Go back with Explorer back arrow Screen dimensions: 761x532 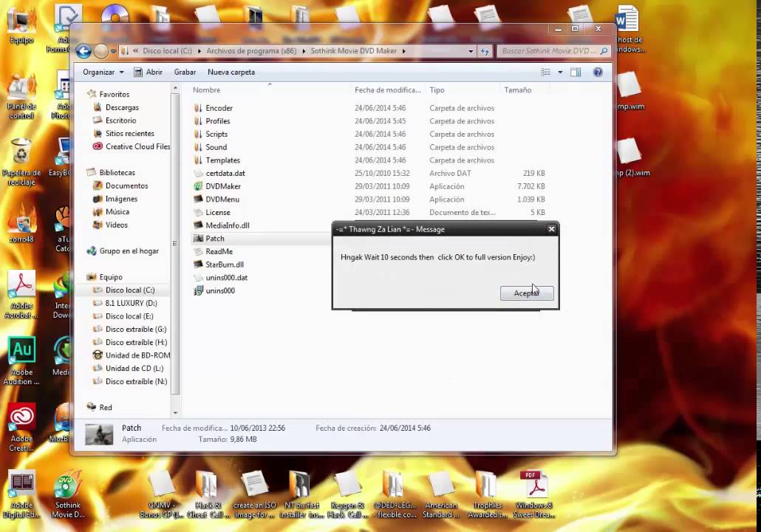tap(83, 51)
